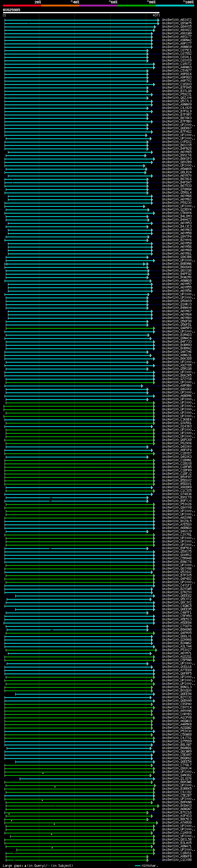Select label UniRef100_C1C098

click(x=176, y=860)
